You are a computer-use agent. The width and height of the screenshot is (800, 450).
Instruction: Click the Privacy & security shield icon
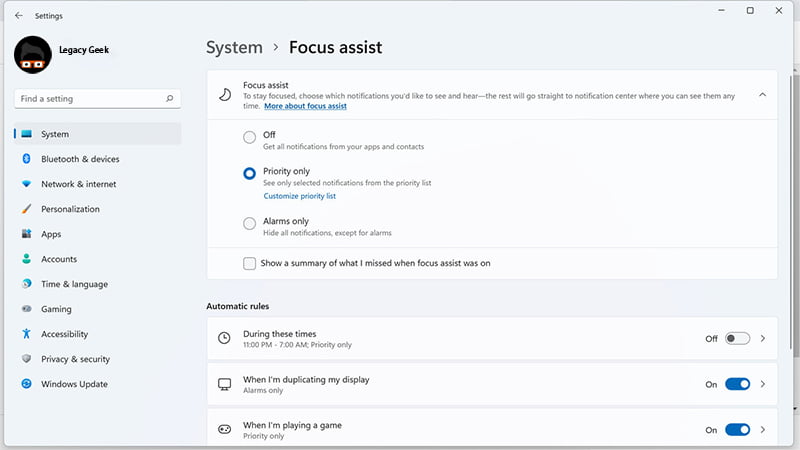pyautogui.click(x=27, y=359)
